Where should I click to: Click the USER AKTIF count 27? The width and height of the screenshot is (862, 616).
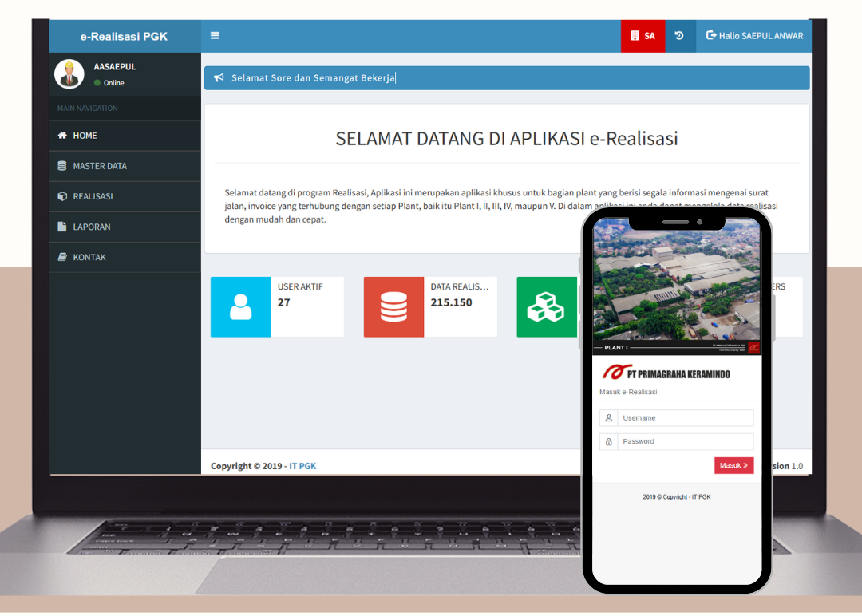point(283,302)
